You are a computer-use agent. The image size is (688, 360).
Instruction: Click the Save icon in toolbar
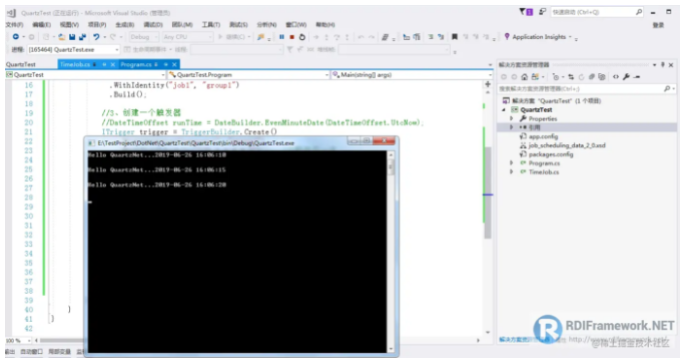pos(72,37)
